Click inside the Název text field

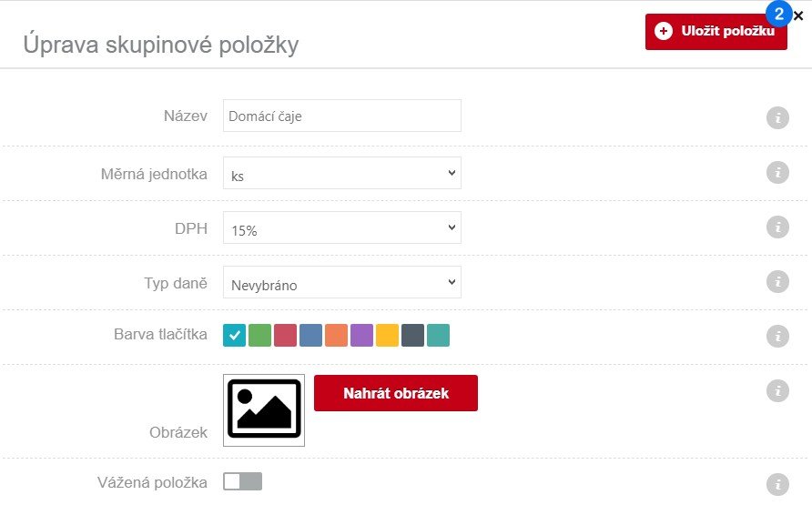[x=341, y=116]
